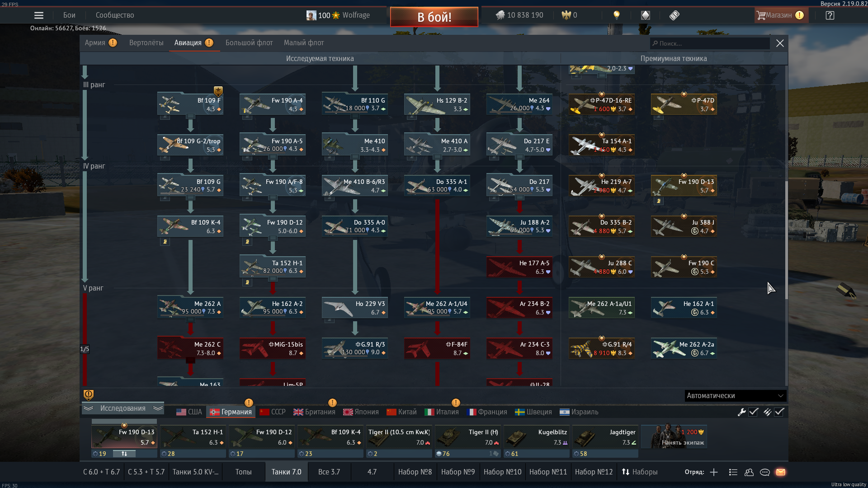
Task: Click the Silver Lions balance 10 838 190
Action: 519,15
